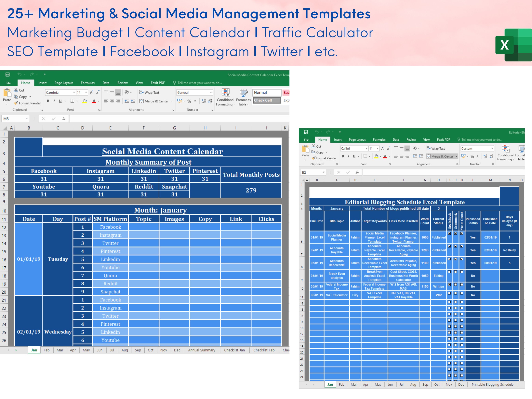The width and height of the screenshot is (532, 399).
Task: Open the Review ribbon tab
Action: click(122, 83)
